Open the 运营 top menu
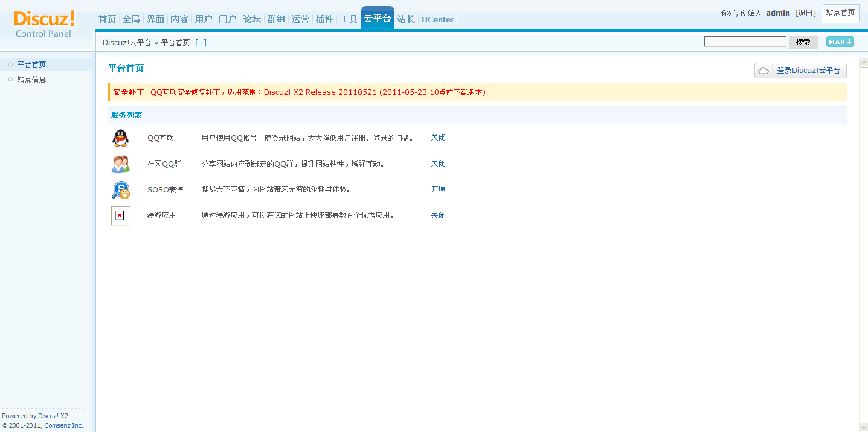 (300, 19)
